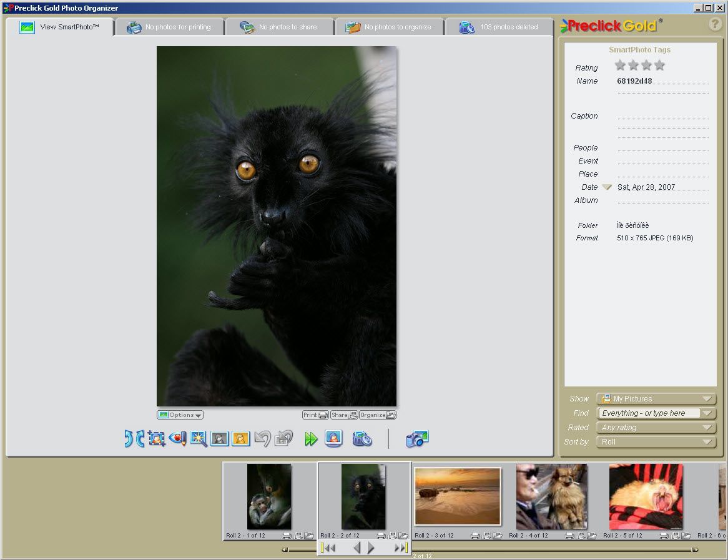Use the Red-Eye removal tool

click(x=177, y=439)
